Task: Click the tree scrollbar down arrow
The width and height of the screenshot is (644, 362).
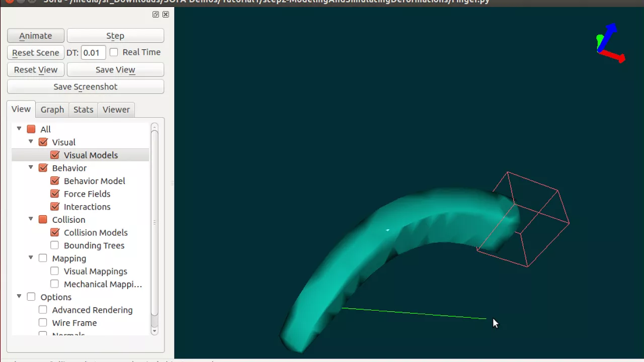Action: point(154,331)
